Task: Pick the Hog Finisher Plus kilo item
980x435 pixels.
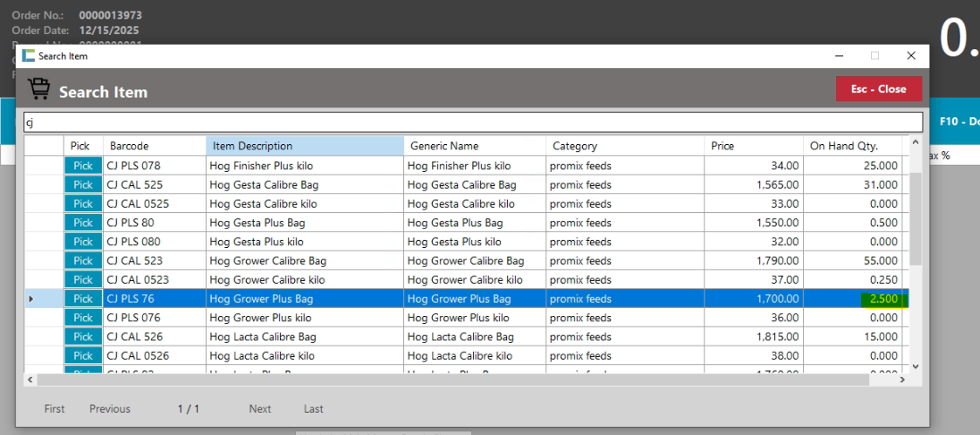Action: point(83,166)
